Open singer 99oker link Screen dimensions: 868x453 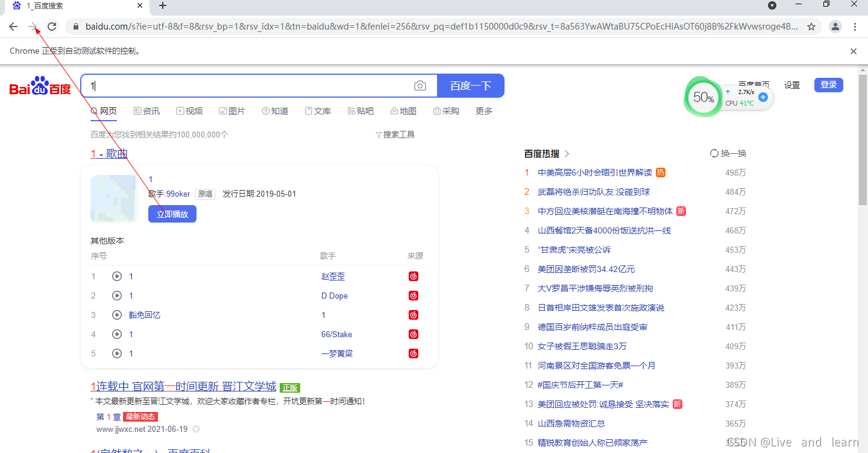click(x=178, y=194)
